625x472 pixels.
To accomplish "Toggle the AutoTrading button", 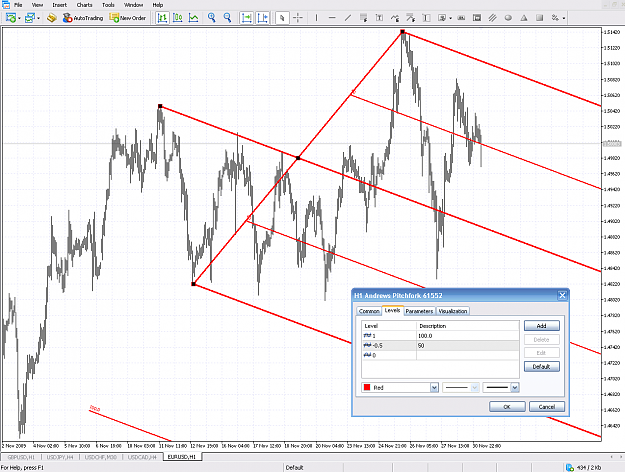I will 83,18.
